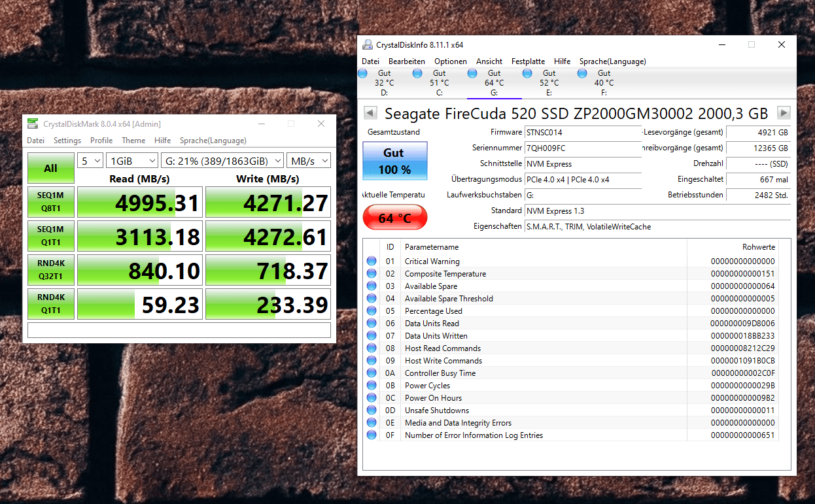
Task: Click the 4995.31 read result bar
Action: click(x=139, y=203)
